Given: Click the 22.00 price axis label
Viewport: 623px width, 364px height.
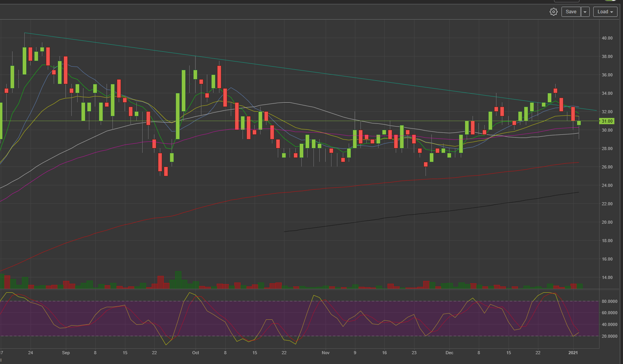Looking at the screenshot, I should tap(607, 204).
